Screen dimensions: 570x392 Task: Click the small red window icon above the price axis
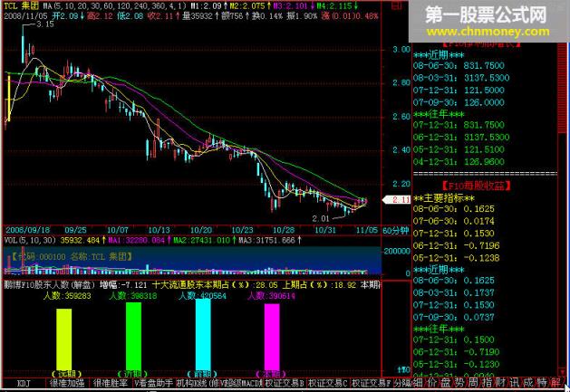[397, 5]
